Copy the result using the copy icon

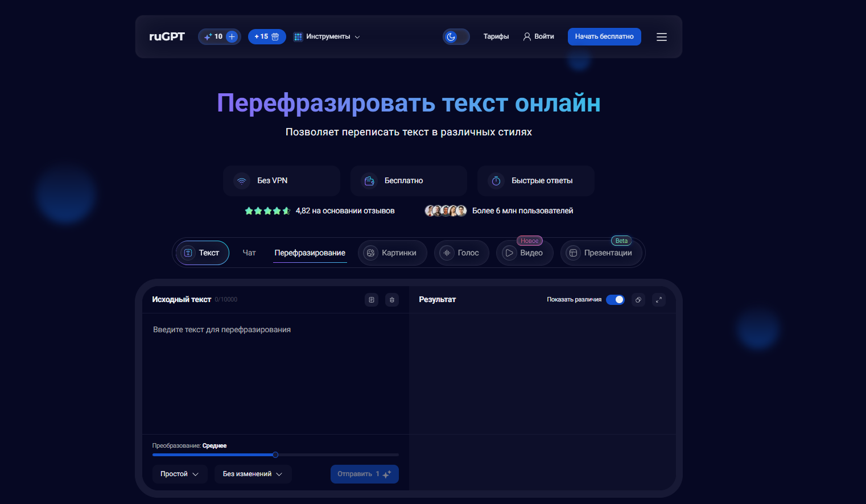[x=638, y=300]
